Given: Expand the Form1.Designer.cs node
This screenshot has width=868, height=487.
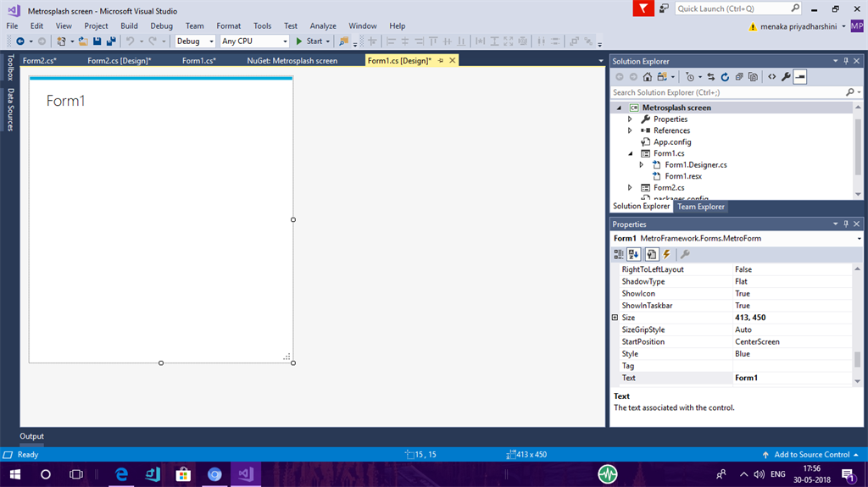Looking at the screenshot, I should point(641,164).
